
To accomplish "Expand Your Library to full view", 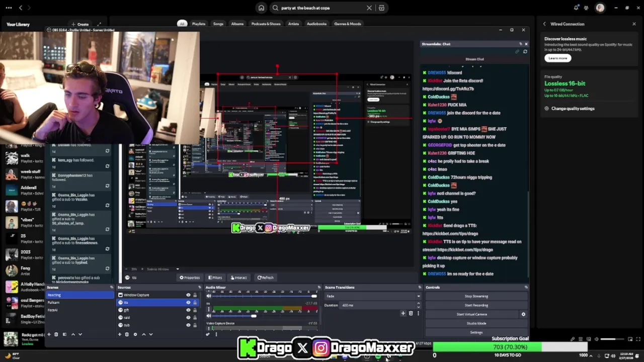I will (x=99, y=24).
